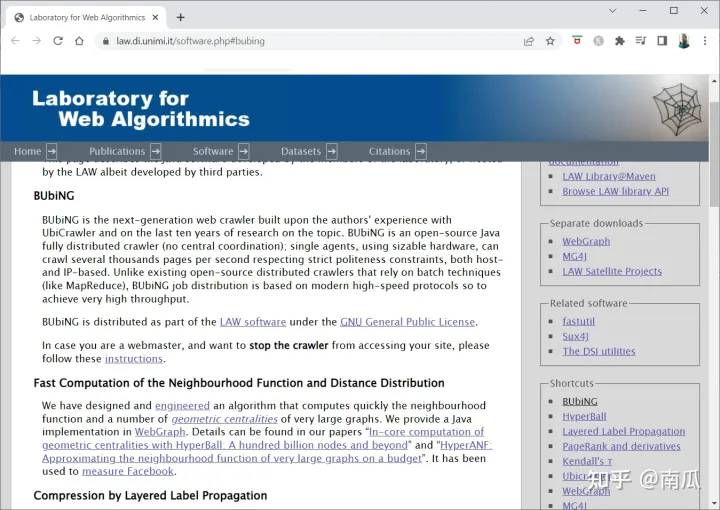Screen dimensions: 720x510
Task: Open WebGraph under Separate downloads
Action: (586, 241)
